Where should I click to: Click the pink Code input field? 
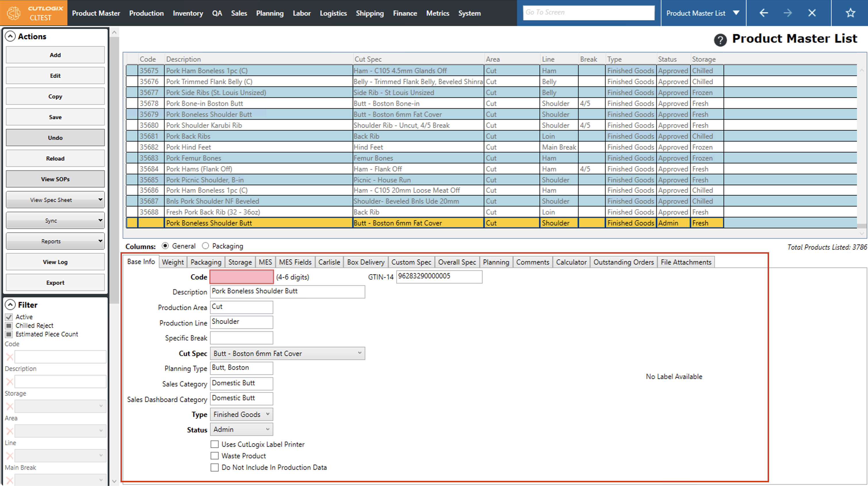coord(241,277)
